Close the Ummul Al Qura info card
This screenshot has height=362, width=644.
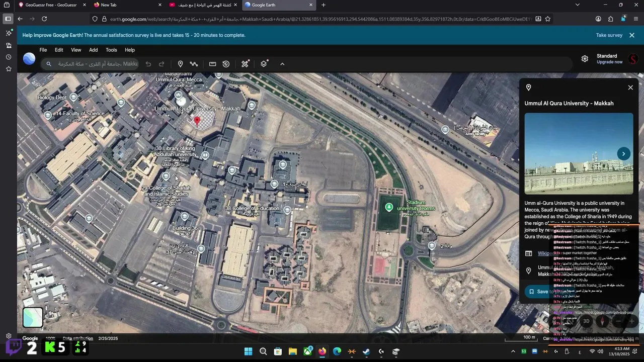630,87
